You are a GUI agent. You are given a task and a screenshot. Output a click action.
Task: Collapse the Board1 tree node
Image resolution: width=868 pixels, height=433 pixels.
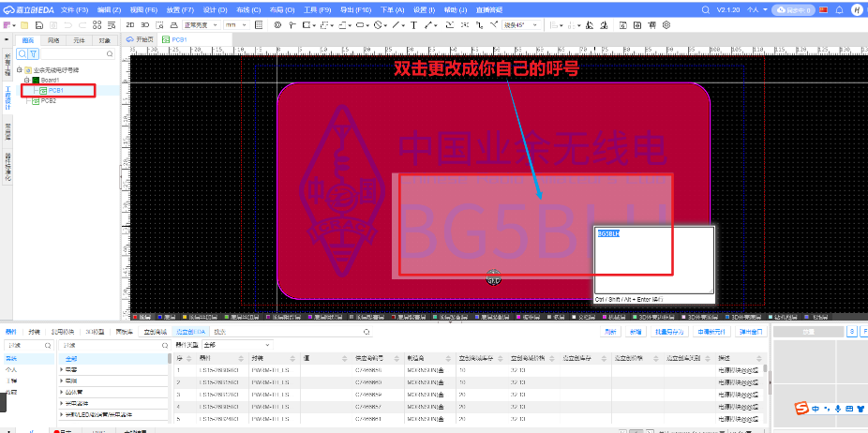[x=26, y=81]
